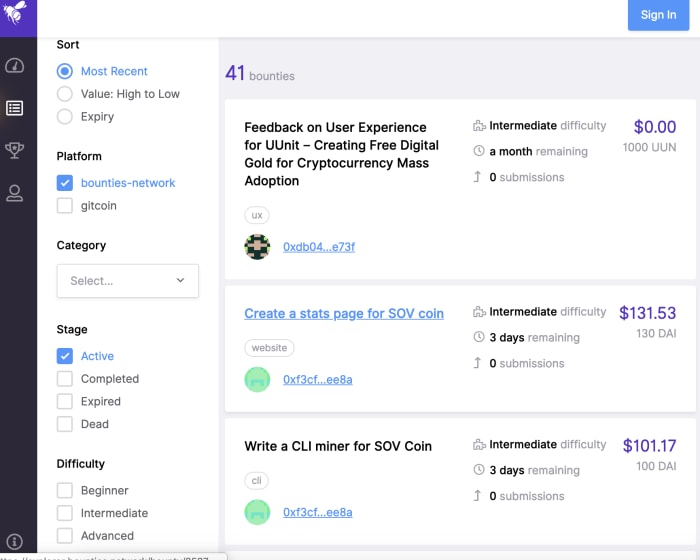Click the '100 DAI' token amount
Image resolution: width=700 pixels, height=560 pixels.
click(x=656, y=466)
